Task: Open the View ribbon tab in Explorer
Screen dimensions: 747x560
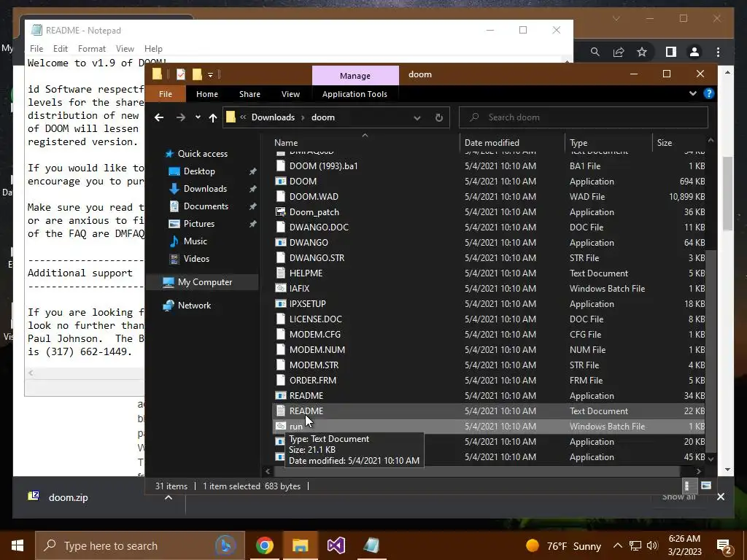Action: (290, 94)
